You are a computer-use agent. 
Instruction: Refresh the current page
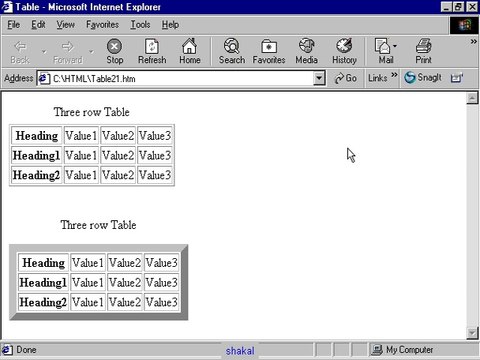(x=152, y=52)
